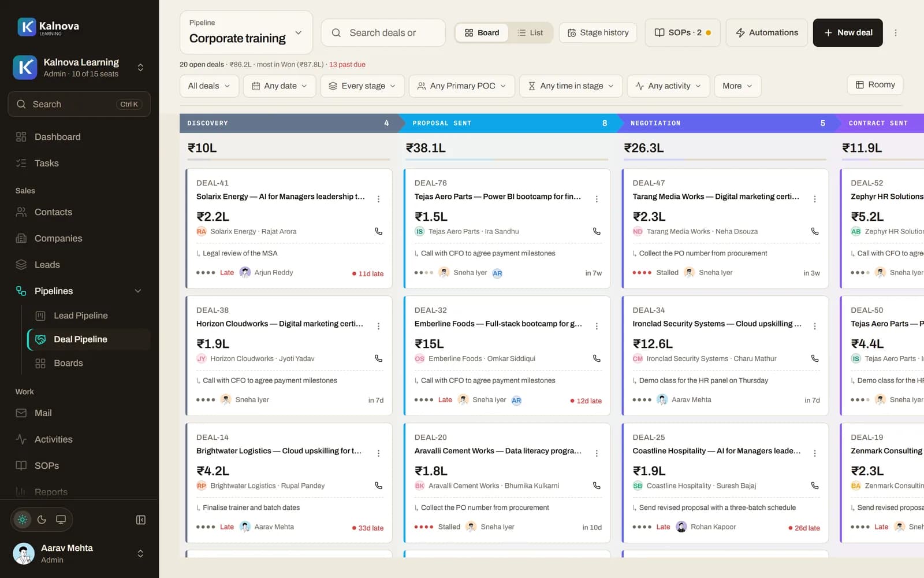
Task: Go to Tasks in the sidebar
Action: pos(79,164)
